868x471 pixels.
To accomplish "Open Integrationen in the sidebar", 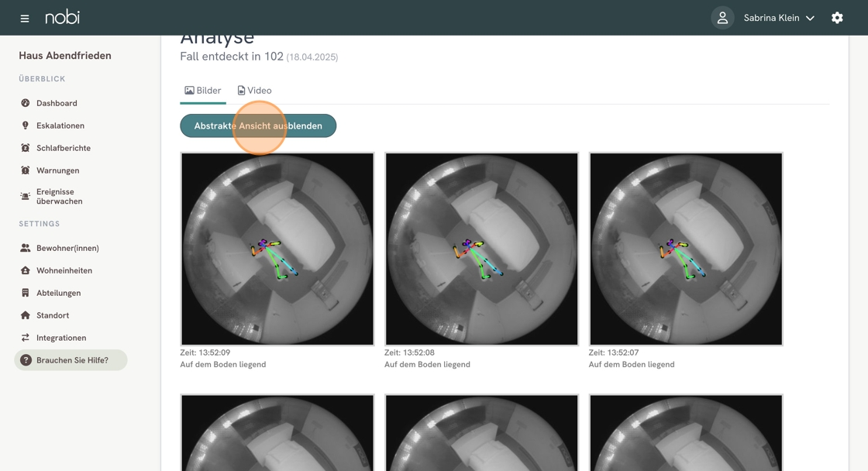I will tap(60, 338).
